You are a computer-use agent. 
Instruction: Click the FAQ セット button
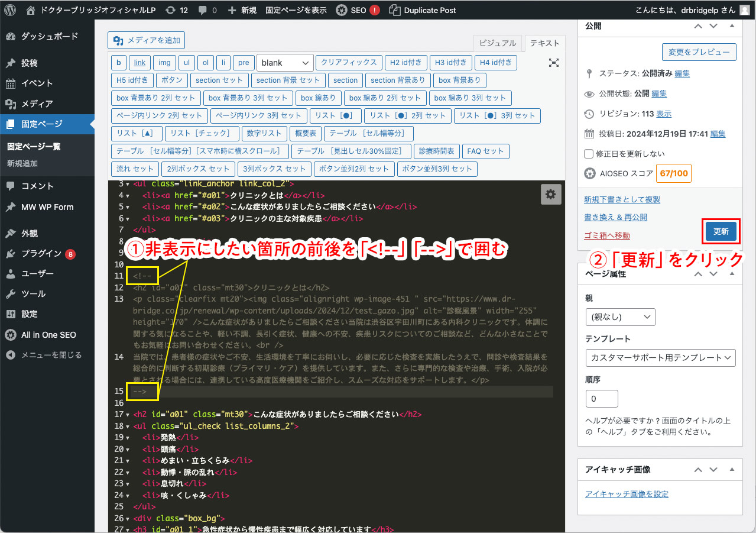tap(485, 151)
